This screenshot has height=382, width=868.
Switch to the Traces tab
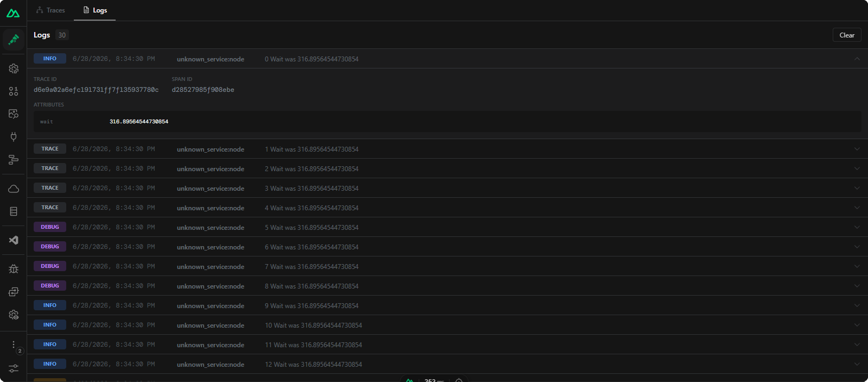[x=50, y=10]
